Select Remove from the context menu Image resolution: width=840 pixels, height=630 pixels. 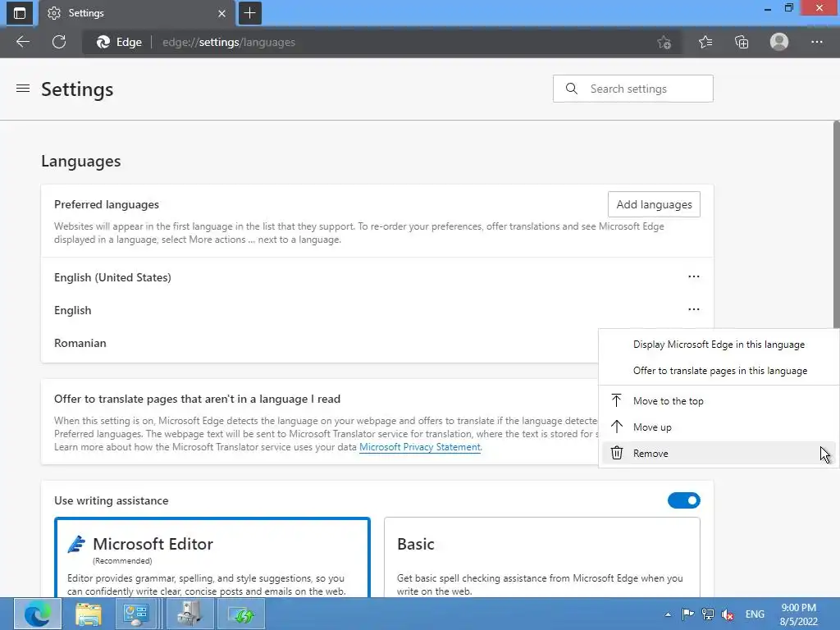(719, 453)
